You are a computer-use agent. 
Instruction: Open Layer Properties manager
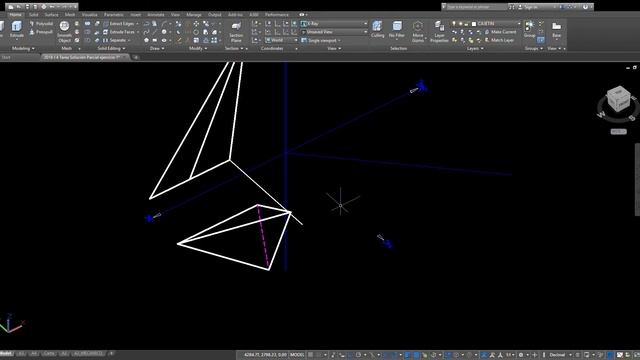pyautogui.click(x=439, y=32)
